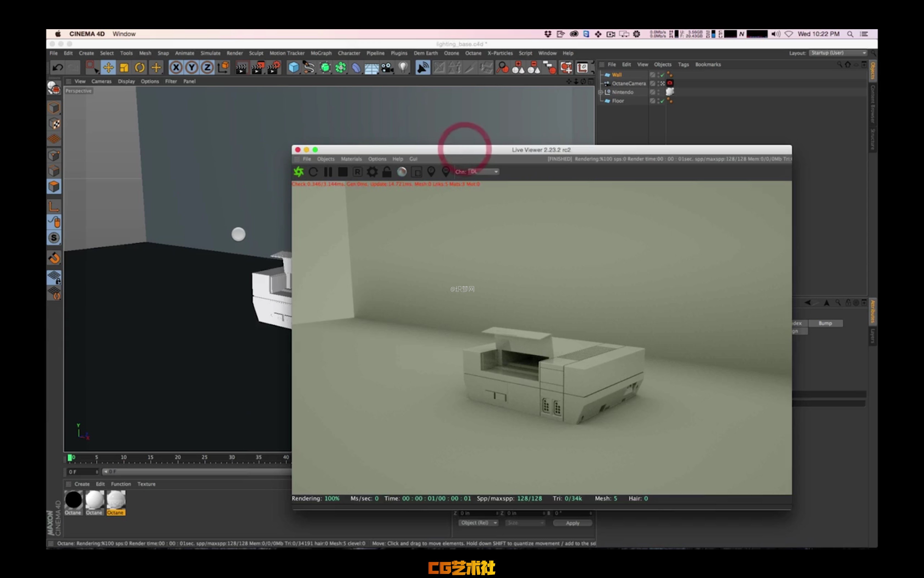Viewport: 924px width, 578px height.
Task: Click the volume icon in menu bar
Action: pyautogui.click(x=776, y=34)
